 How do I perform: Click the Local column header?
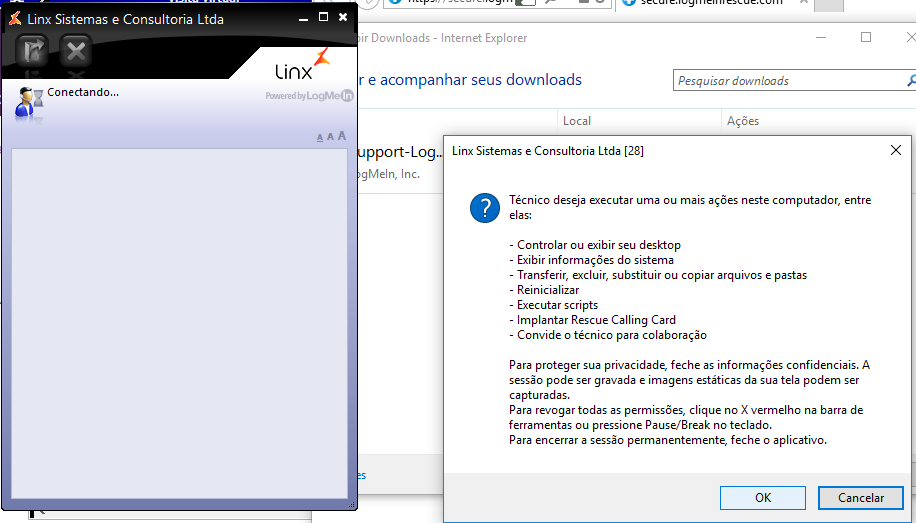[x=577, y=121]
